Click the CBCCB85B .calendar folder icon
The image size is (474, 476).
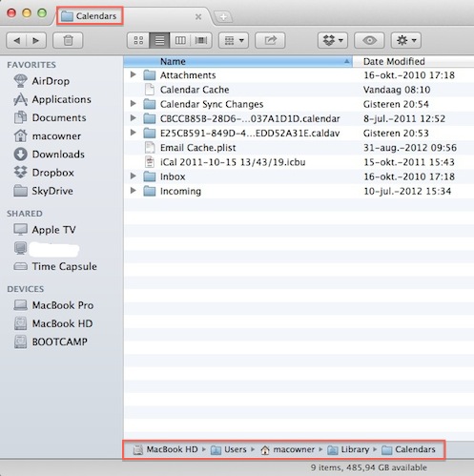click(150, 118)
